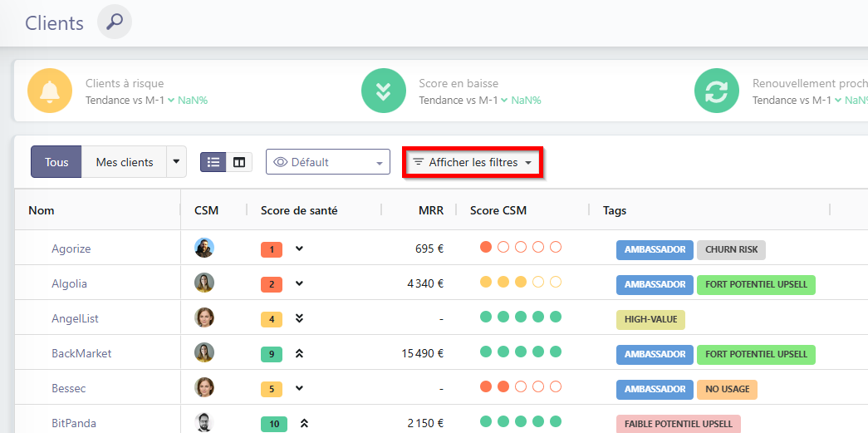Click health score badge 4 for AngelList
The image size is (868, 433).
(x=272, y=319)
